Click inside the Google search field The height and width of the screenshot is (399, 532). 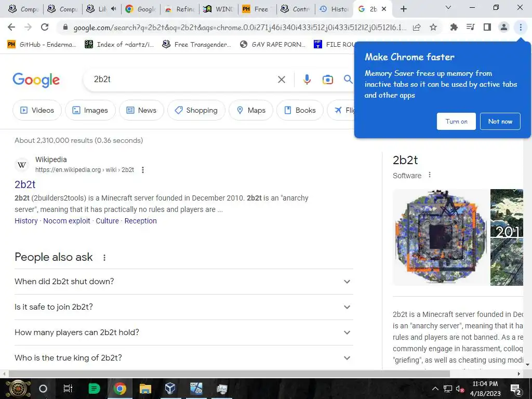(183, 79)
